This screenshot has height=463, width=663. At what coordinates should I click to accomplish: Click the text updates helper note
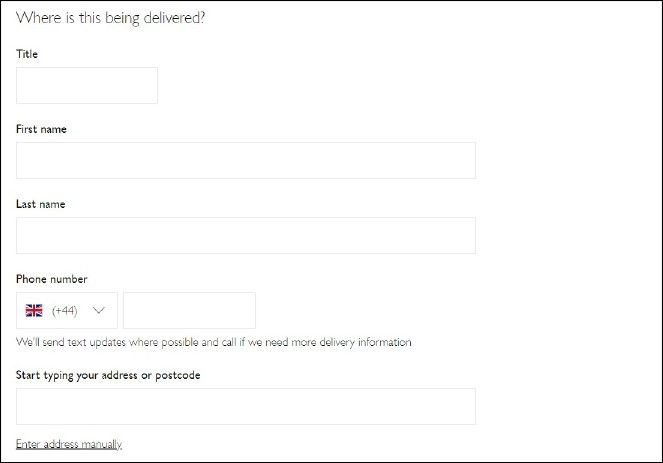214,342
